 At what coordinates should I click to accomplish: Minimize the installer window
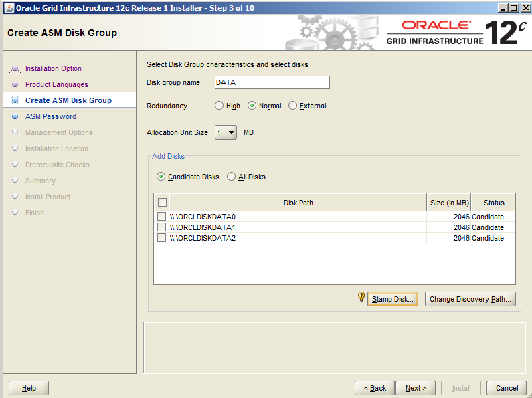point(503,8)
